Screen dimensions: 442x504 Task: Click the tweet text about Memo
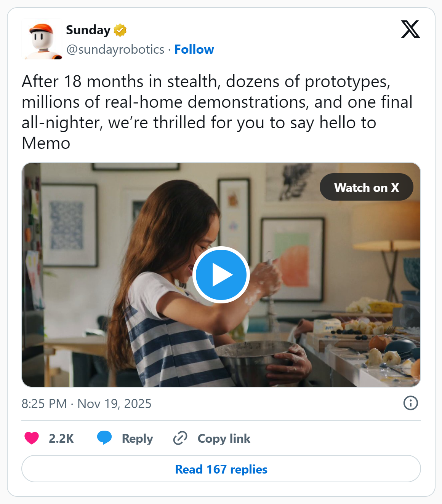217,112
